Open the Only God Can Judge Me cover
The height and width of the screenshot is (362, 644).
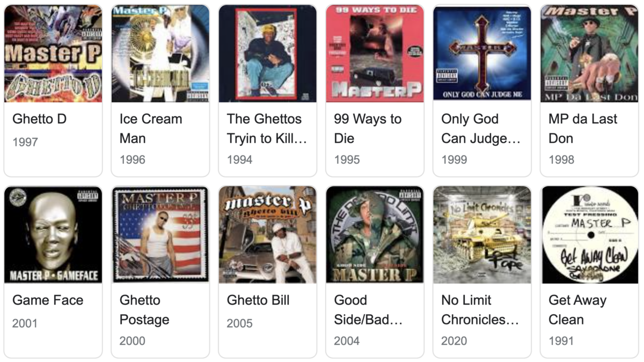pyautogui.click(x=482, y=53)
